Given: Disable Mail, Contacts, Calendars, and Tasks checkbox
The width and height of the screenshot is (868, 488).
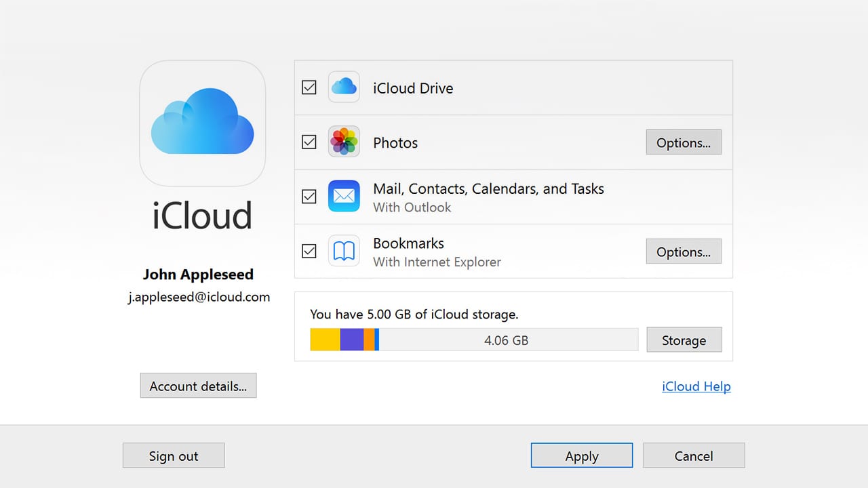Looking at the screenshot, I should tap(309, 197).
